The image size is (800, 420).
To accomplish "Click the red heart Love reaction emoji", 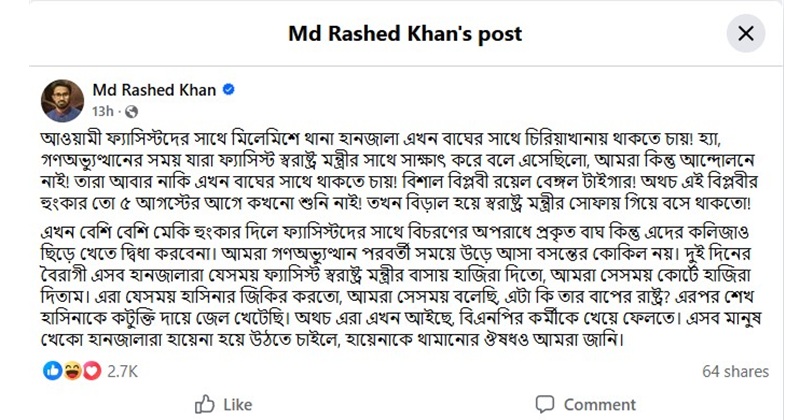I will (92, 371).
